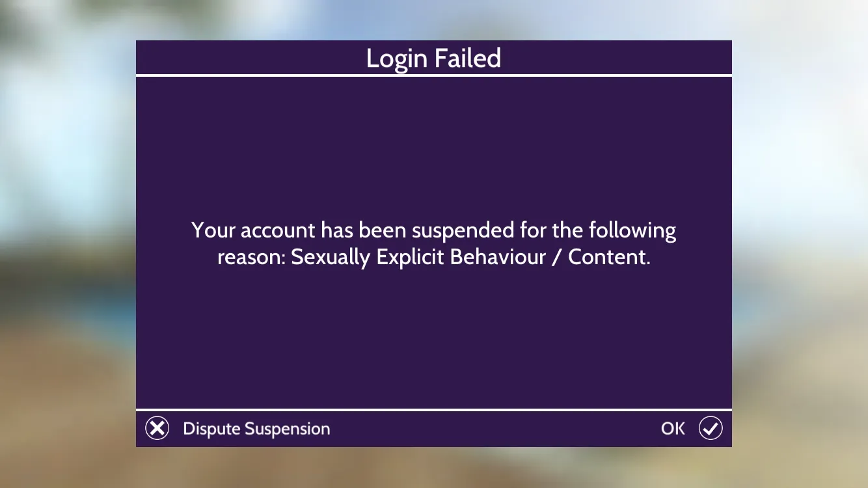Click the blurred background above the dialog
This screenshot has width=868, height=488.
tap(434, 20)
